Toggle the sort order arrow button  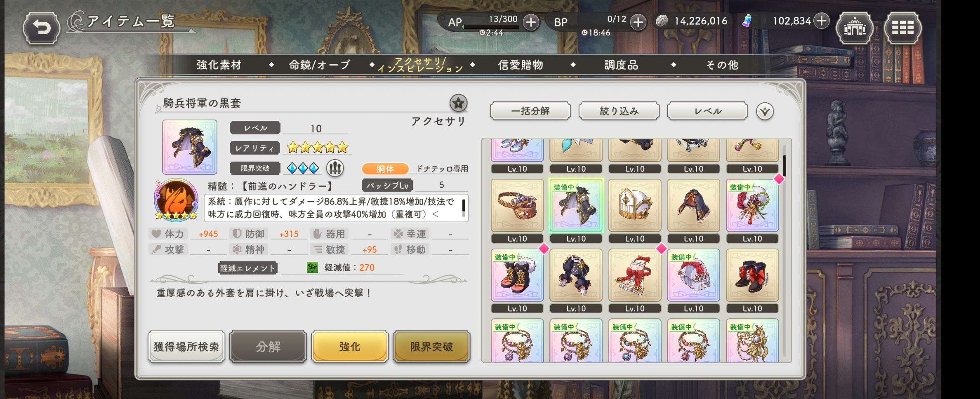coord(765,111)
